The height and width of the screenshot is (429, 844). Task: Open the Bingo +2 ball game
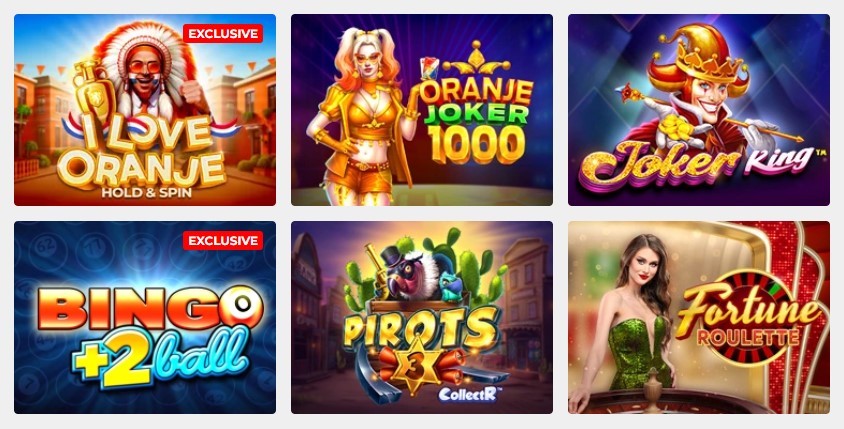point(145,317)
